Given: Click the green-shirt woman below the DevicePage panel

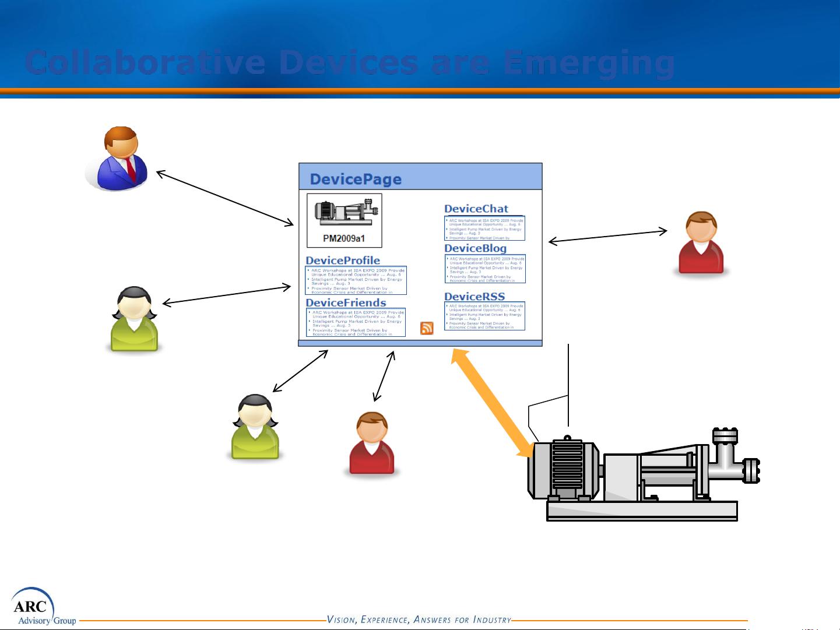Looking at the screenshot, I should [x=255, y=427].
